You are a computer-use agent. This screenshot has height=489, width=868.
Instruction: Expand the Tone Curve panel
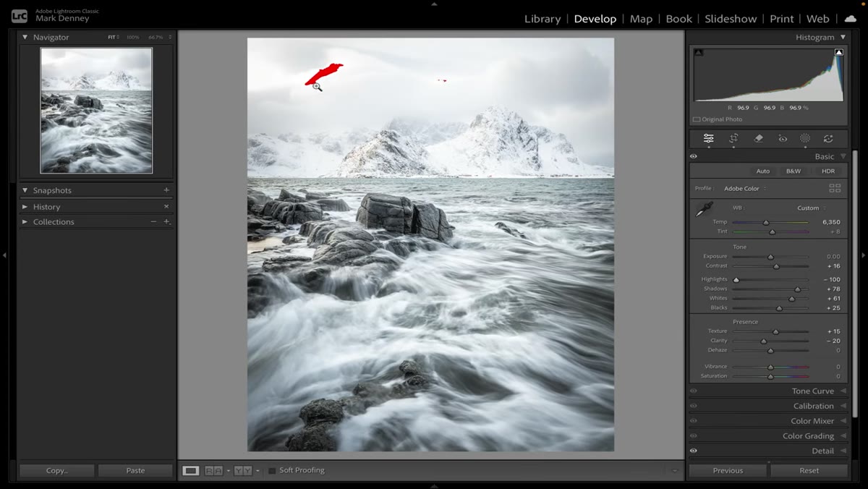coord(843,391)
